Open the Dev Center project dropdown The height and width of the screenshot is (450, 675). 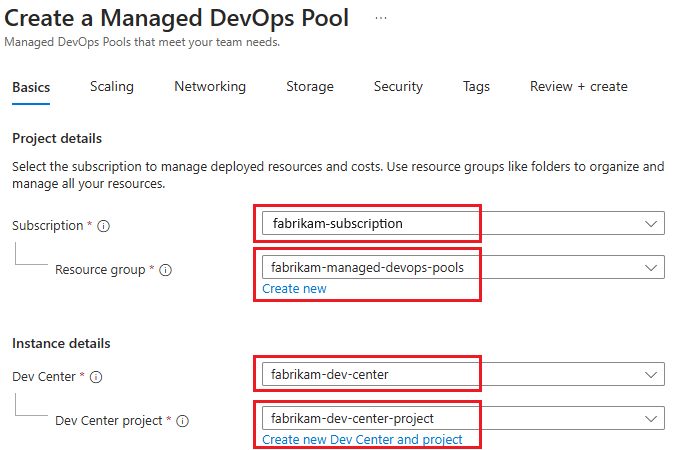[651, 418]
